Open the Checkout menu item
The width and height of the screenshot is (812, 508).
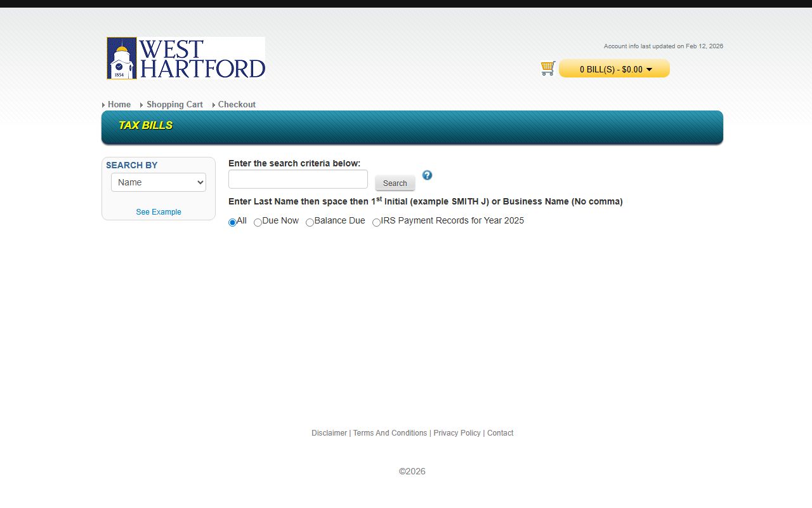237,105
